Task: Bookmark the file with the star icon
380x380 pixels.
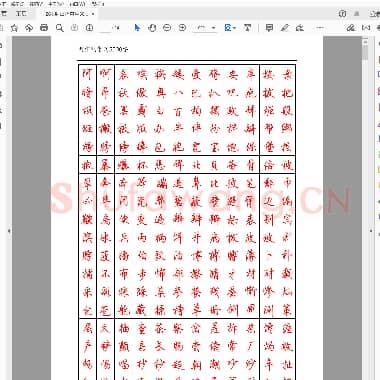Action: (x=14, y=28)
